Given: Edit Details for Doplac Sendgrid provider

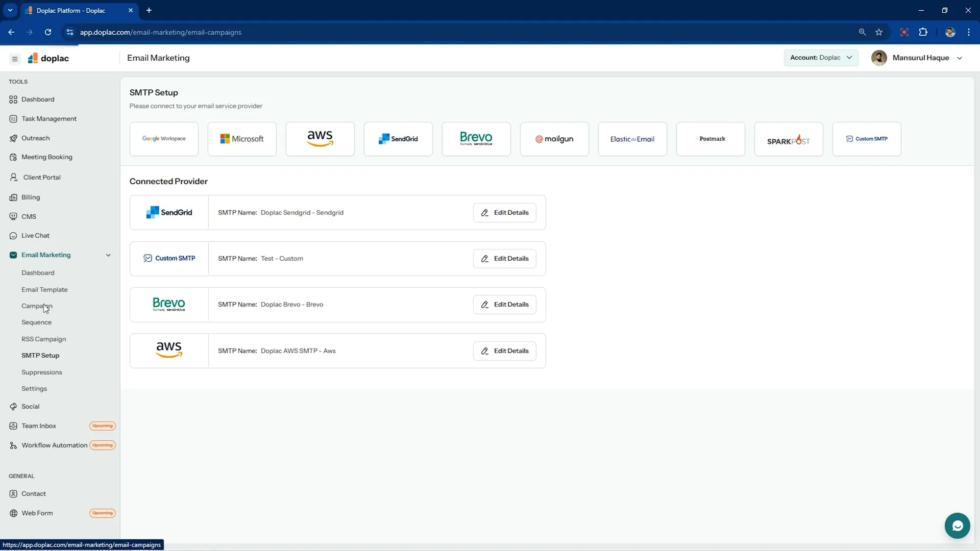Looking at the screenshot, I should coord(504,213).
